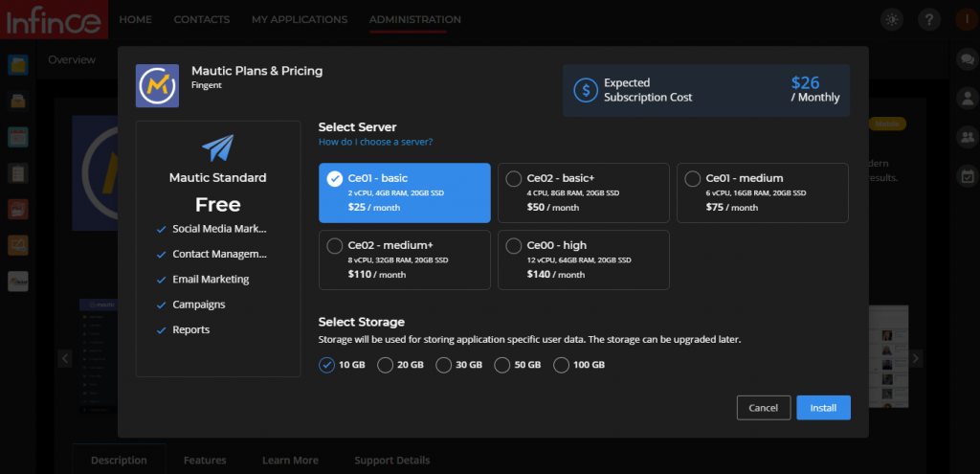Screen dimensions: 980x474
Task: Open the chat messages icon
Action: pyautogui.click(x=968, y=59)
